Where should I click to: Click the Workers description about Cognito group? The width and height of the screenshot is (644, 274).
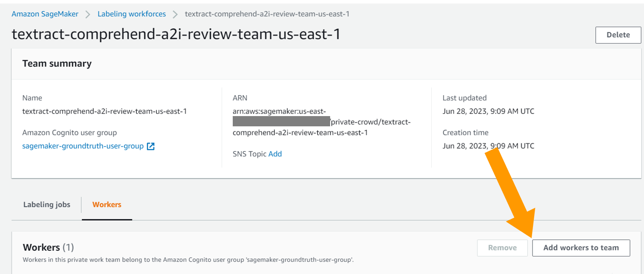click(188, 259)
